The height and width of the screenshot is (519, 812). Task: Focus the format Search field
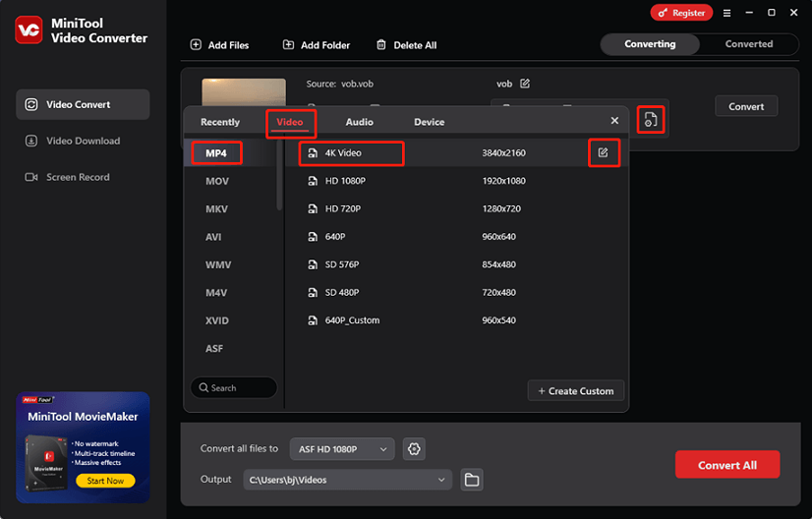pyautogui.click(x=234, y=387)
